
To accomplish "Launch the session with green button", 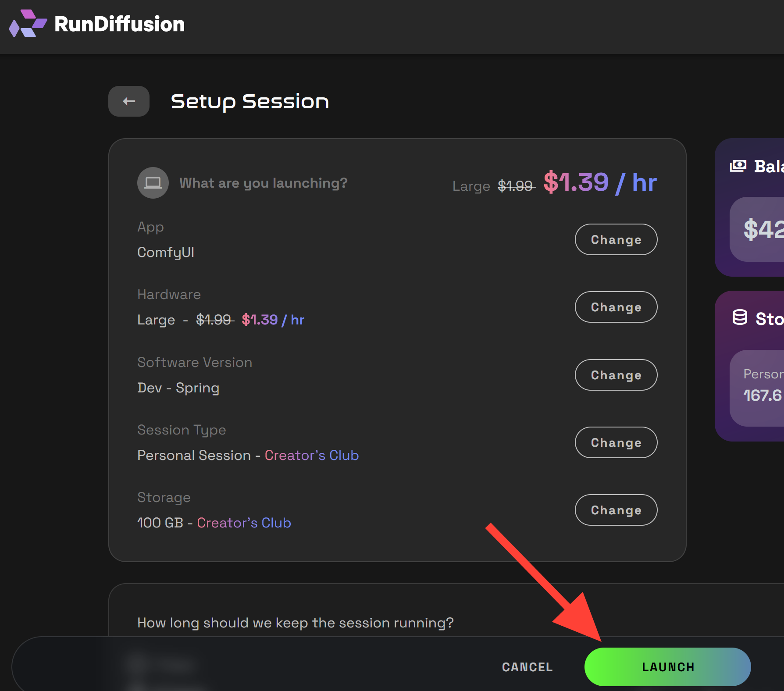I will (x=667, y=667).
